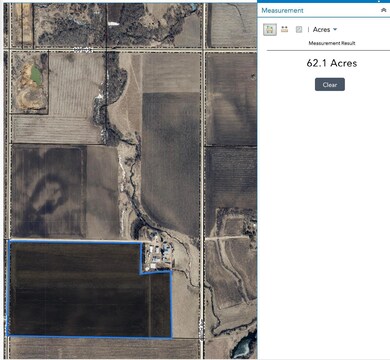This screenshot has width=390, height=360.
Task: Click the small white dot on the blue header bar
Action: pos(379,1)
